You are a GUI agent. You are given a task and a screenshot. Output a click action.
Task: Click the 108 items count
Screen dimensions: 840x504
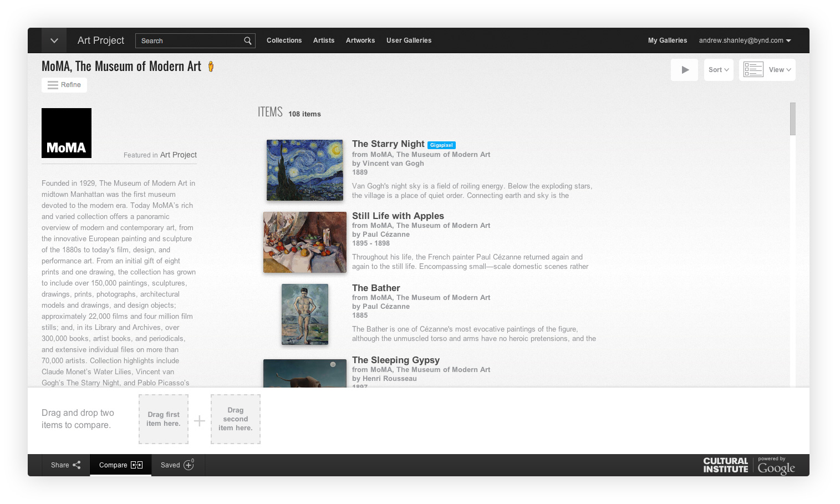tap(304, 114)
